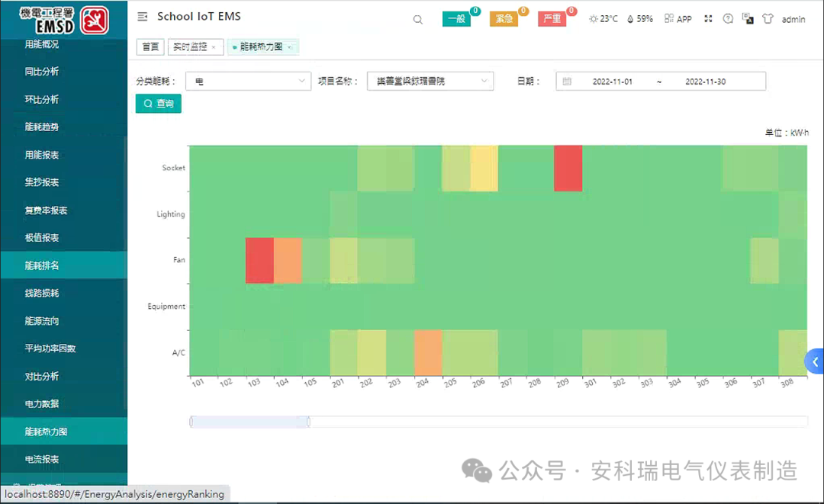Open the help question-mark icon

[727, 19]
